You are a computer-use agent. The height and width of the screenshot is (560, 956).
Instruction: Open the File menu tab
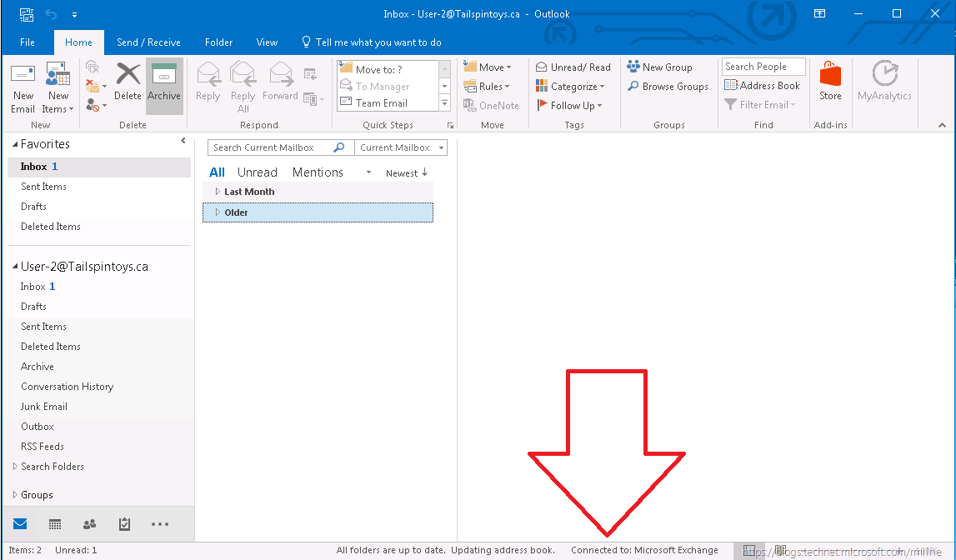click(x=28, y=42)
